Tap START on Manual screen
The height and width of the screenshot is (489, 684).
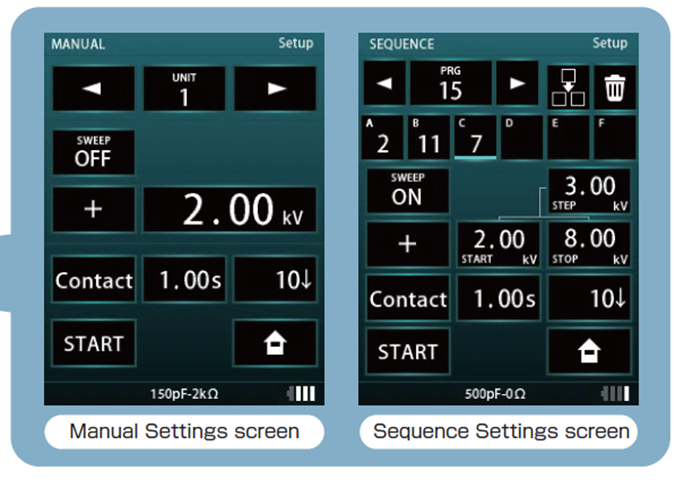point(94,343)
